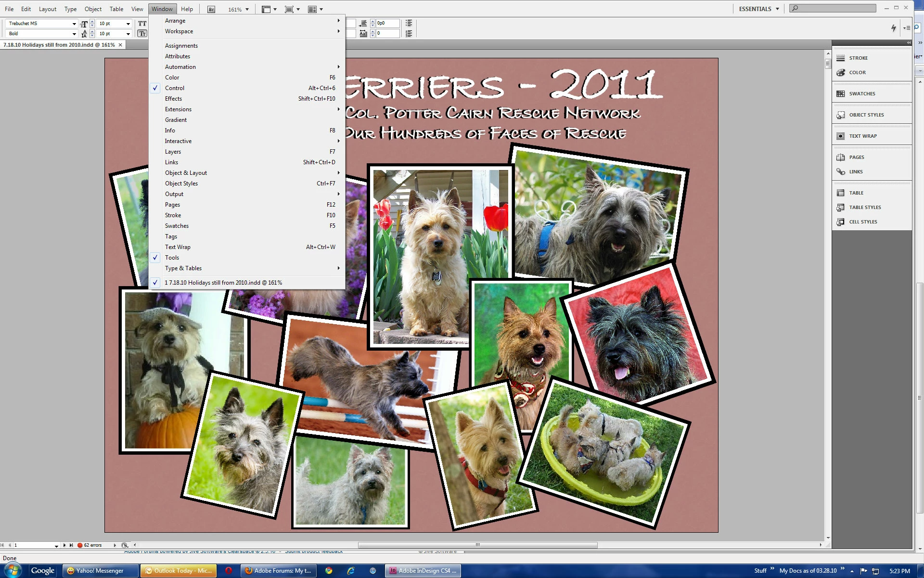Open the Swatches panel icon
Viewport: 924px width, 578px height.
point(841,93)
